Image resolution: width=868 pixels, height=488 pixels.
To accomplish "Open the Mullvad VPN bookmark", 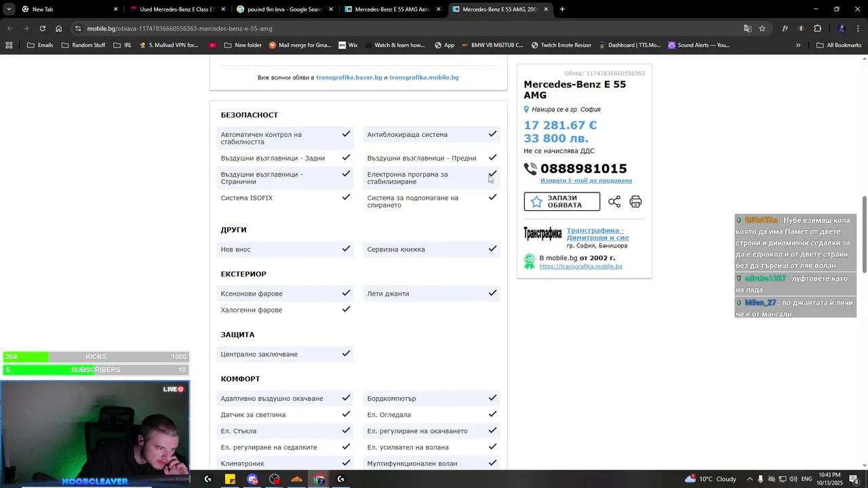I will click(169, 45).
